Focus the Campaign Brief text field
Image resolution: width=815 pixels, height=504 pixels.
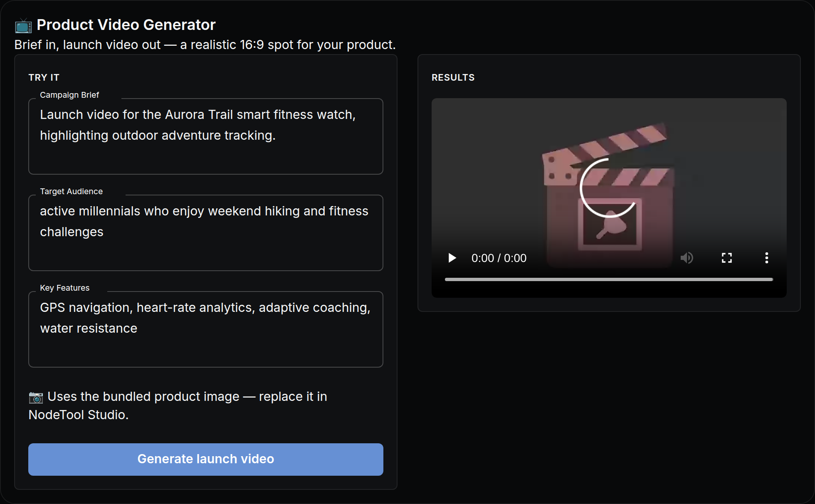(206, 136)
